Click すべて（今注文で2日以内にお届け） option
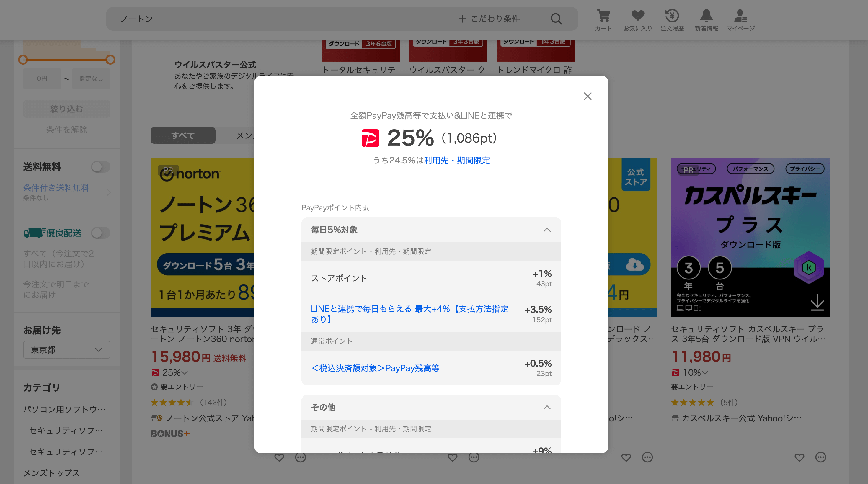The width and height of the screenshot is (868, 484). point(59,259)
